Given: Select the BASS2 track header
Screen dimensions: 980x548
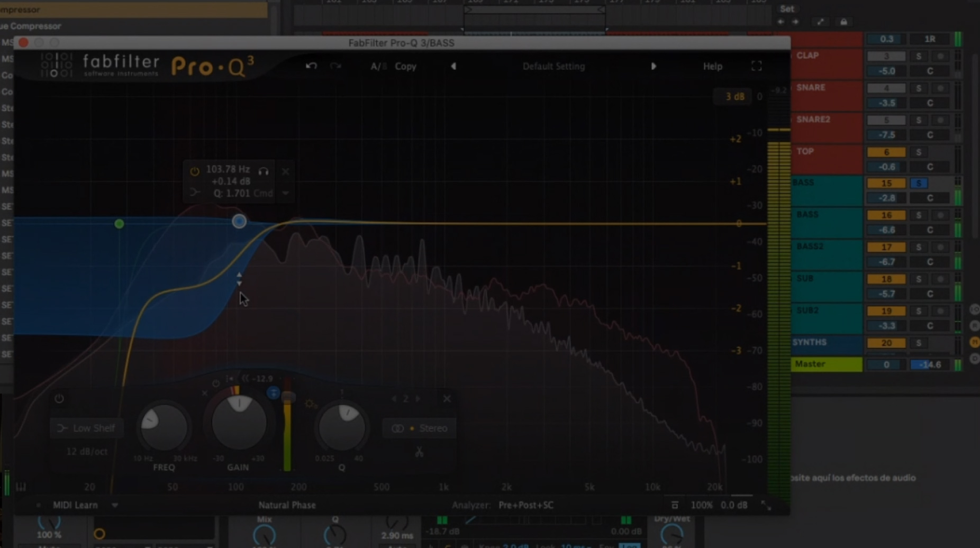Looking at the screenshot, I should (x=827, y=254).
